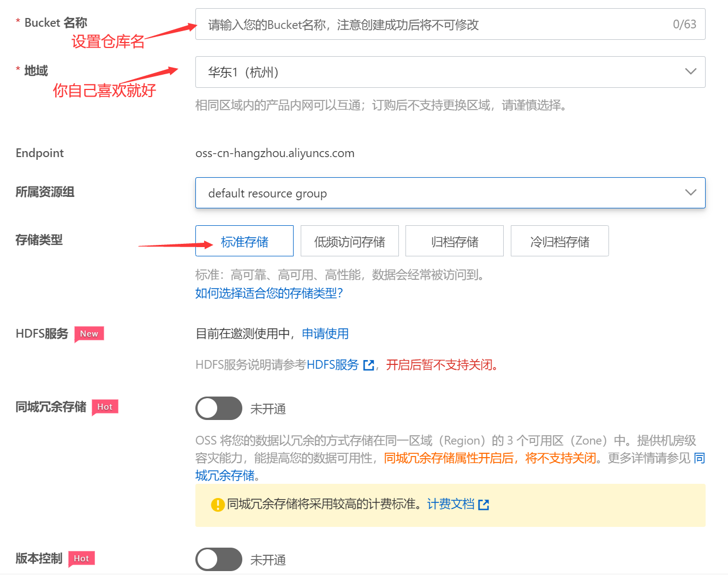728x576 pixels.
Task: Click the chevron arrow of the resource group dropdown
Action: tap(690, 193)
